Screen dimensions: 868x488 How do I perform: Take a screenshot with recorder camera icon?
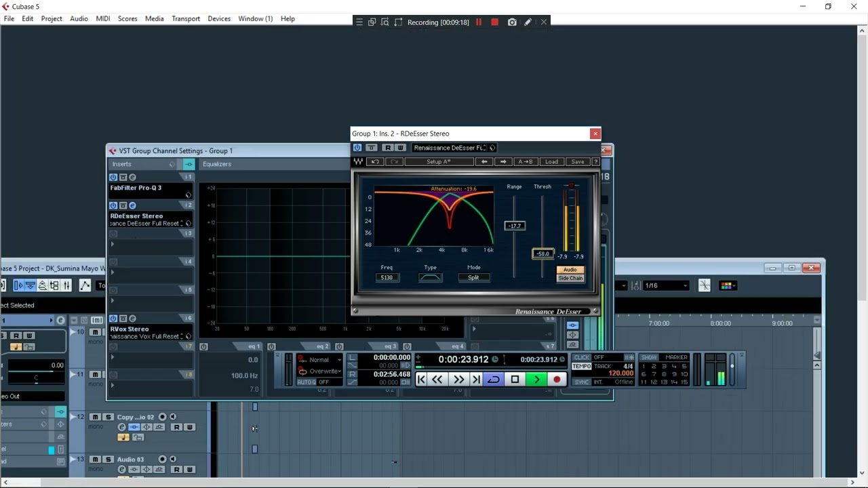(512, 22)
